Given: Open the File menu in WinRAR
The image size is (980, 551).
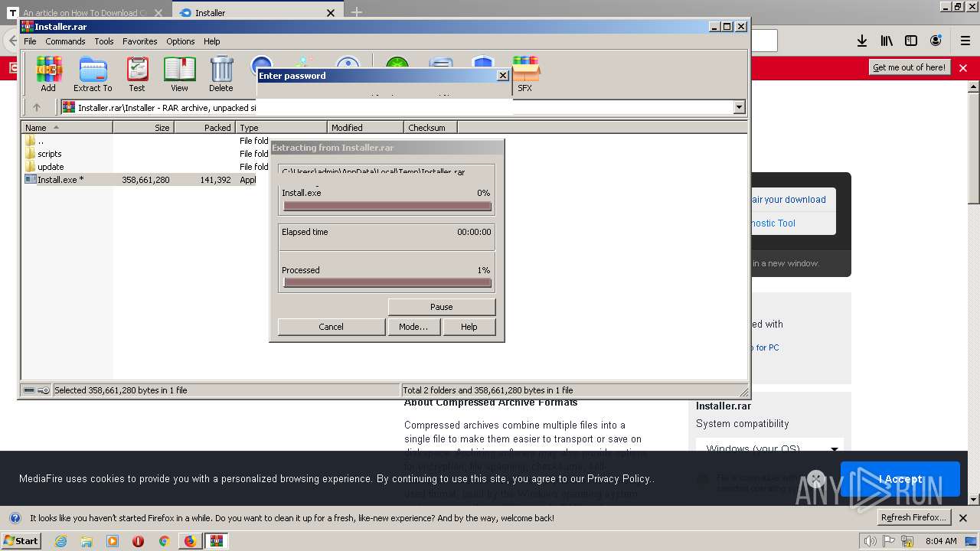Looking at the screenshot, I should tap(30, 41).
